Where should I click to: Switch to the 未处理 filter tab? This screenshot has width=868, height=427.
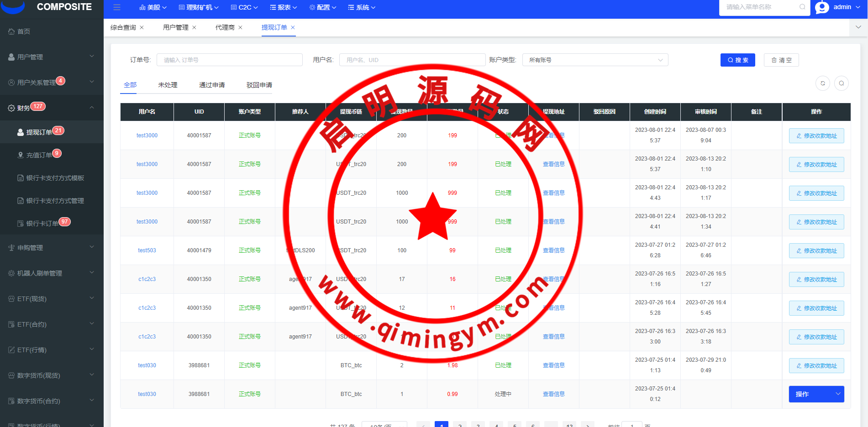(168, 85)
